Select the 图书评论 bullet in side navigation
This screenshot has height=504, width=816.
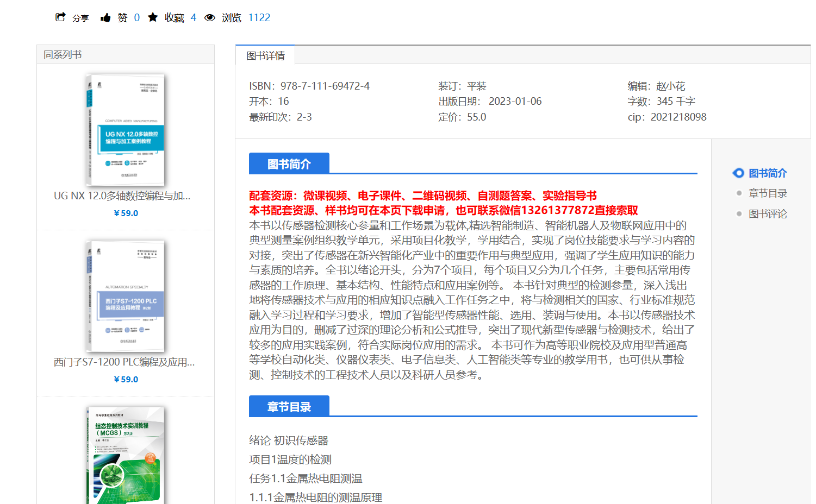pos(739,214)
